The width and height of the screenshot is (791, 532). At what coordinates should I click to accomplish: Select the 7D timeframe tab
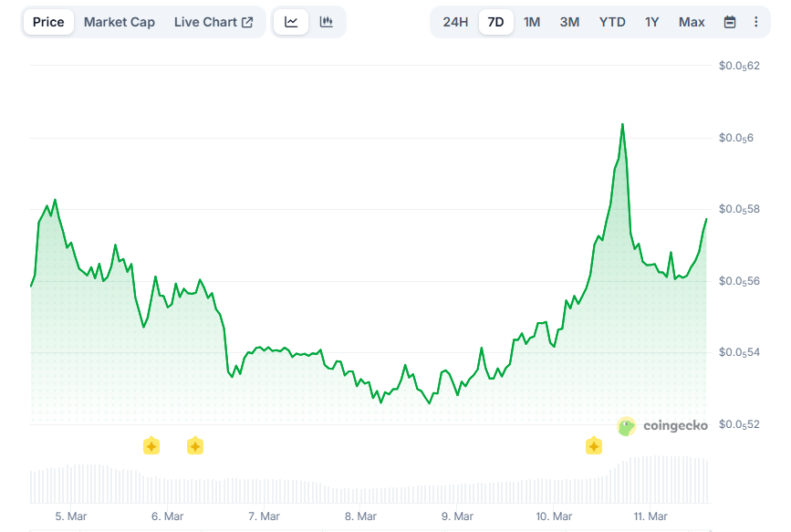(x=495, y=21)
